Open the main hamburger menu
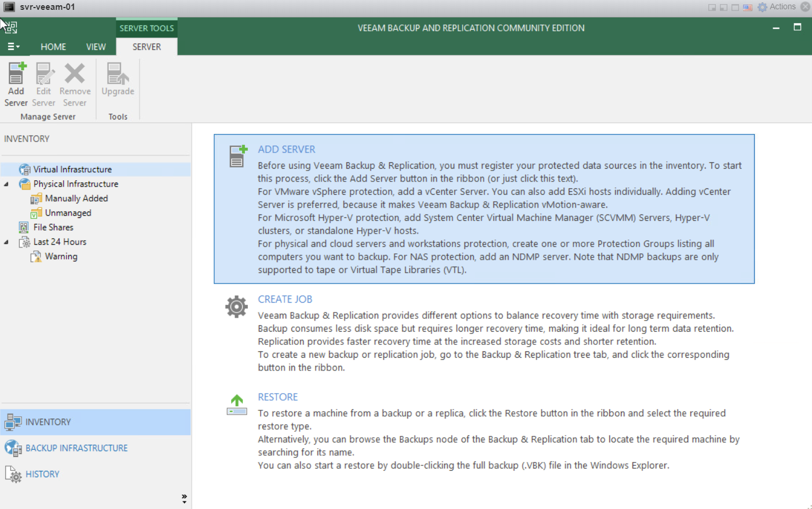812x509 pixels. click(13, 46)
